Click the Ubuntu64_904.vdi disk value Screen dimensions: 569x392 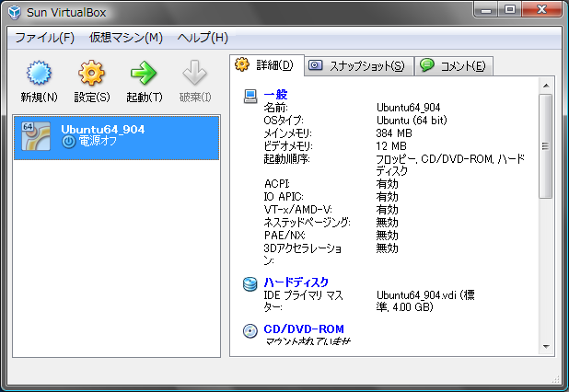(425, 301)
